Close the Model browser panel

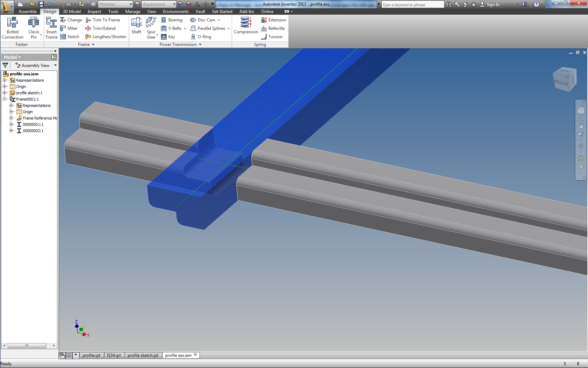pos(55,51)
